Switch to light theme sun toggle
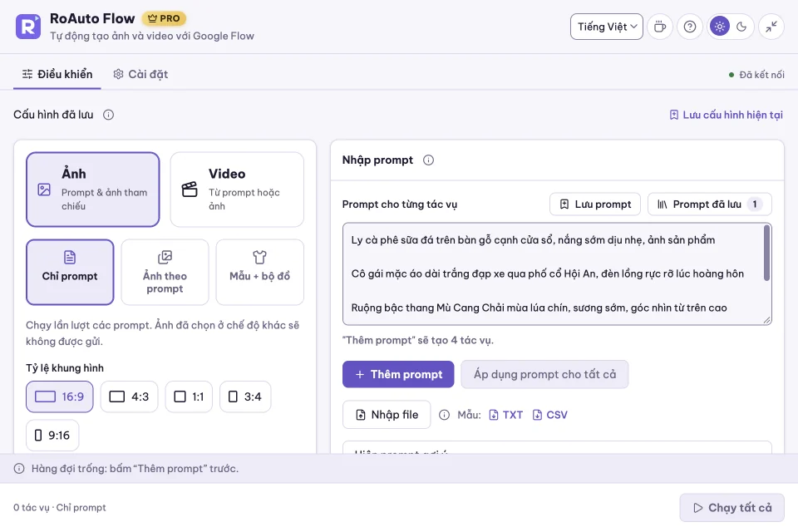Image resolution: width=798 pixels, height=532 pixels. (x=720, y=27)
